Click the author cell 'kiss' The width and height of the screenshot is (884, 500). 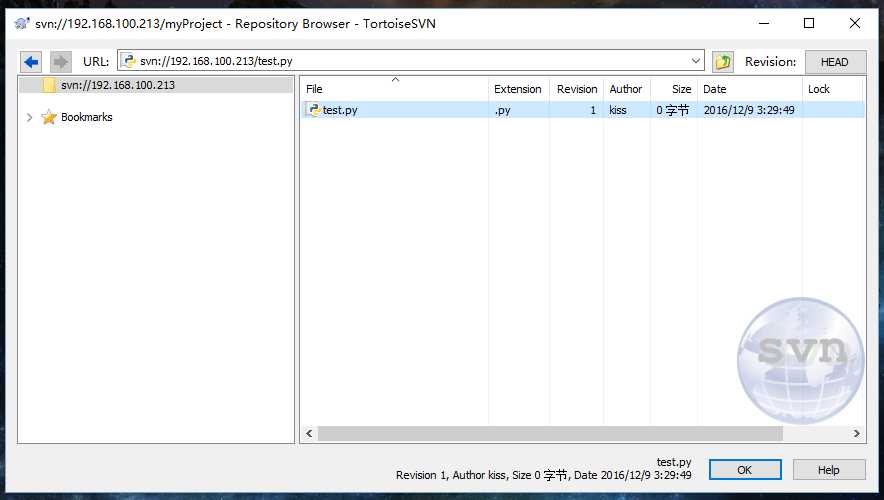[x=618, y=110]
